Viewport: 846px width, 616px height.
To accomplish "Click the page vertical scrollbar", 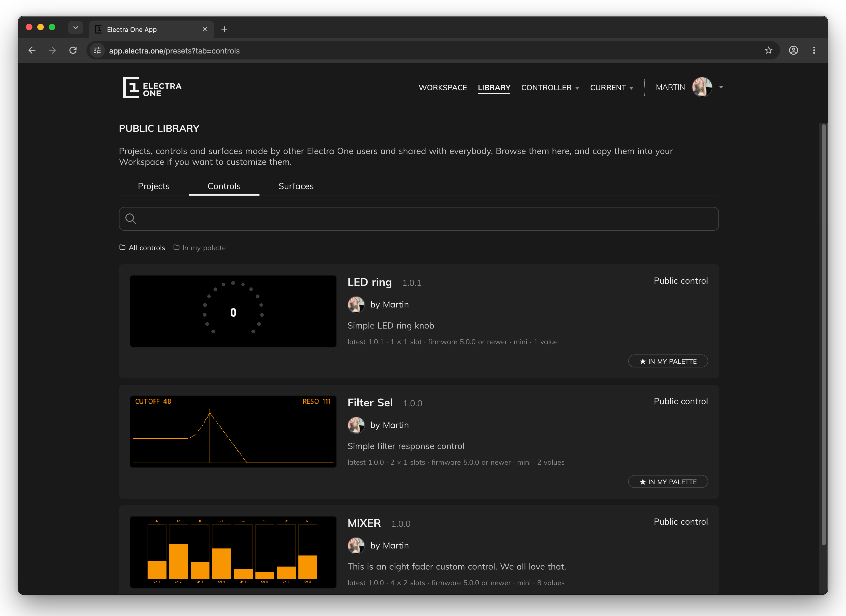I will pyautogui.click(x=823, y=334).
